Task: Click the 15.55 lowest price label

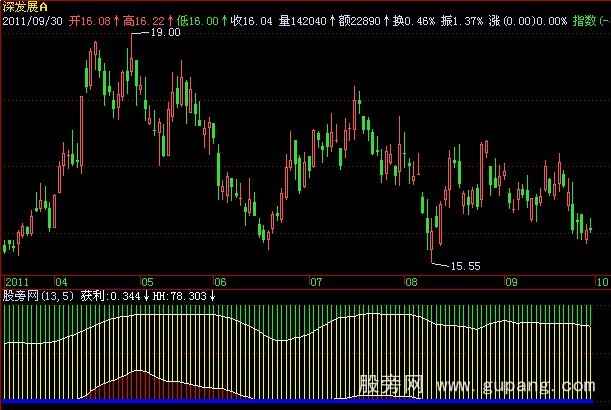Action: (466, 266)
